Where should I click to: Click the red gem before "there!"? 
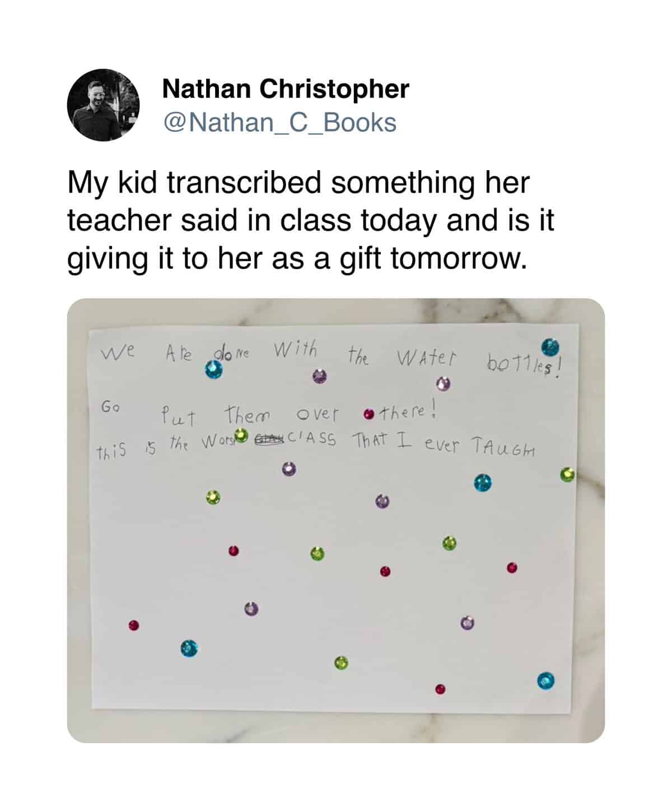[368, 415]
